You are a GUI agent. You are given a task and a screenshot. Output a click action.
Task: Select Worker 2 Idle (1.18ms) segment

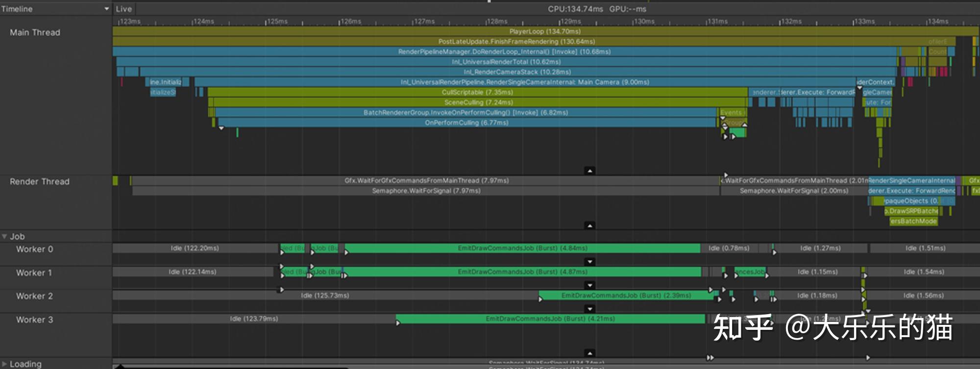(817, 295)
